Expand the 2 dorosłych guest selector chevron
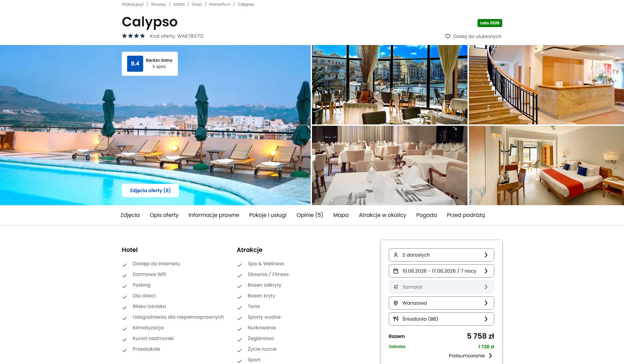The width and height of the screenshot is (624, 364). (486, 255)
